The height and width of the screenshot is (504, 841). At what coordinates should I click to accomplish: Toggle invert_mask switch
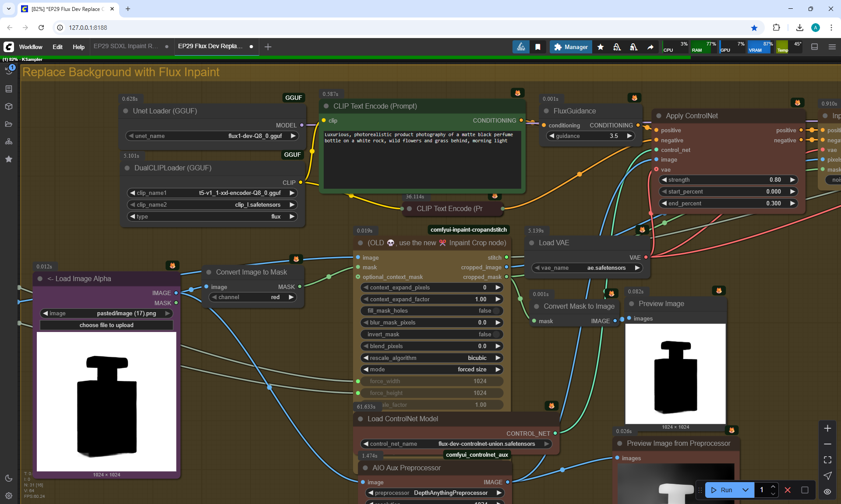point(496,335)
